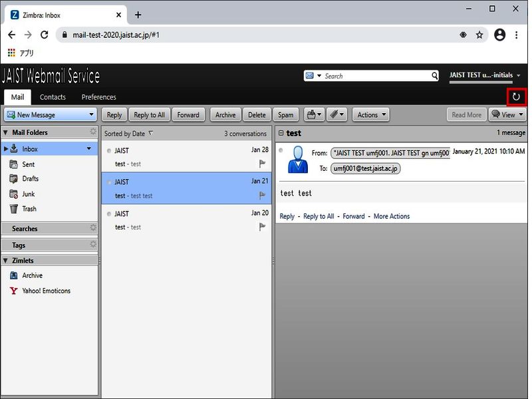
Task: Open the Inbox folder dropdown arrow
Action: (89, 148)
